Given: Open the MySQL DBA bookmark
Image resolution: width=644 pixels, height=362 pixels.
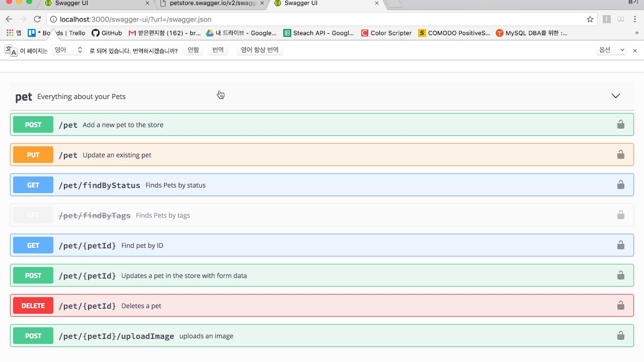Looking at the screenshot, I should pos(532,33).
